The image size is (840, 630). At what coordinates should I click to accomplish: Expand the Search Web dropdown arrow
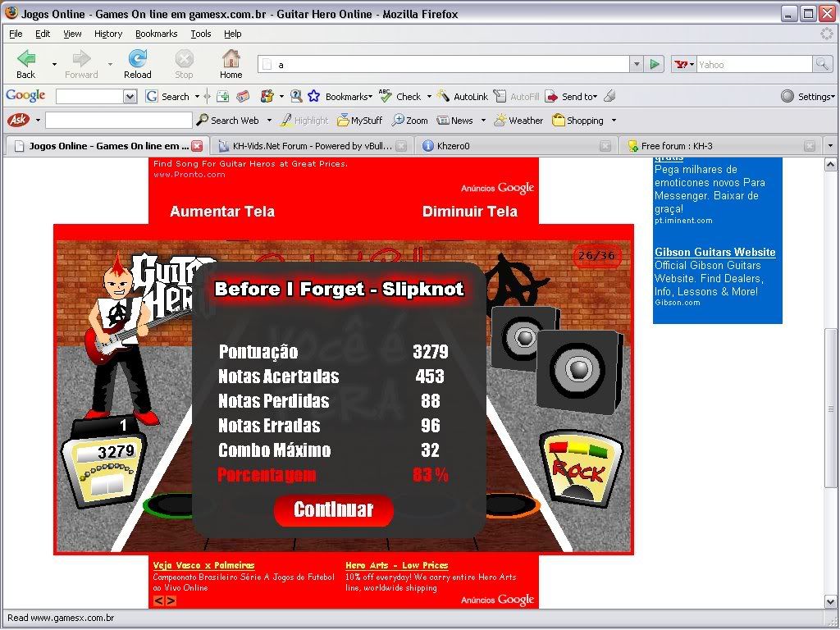(269, 121)
